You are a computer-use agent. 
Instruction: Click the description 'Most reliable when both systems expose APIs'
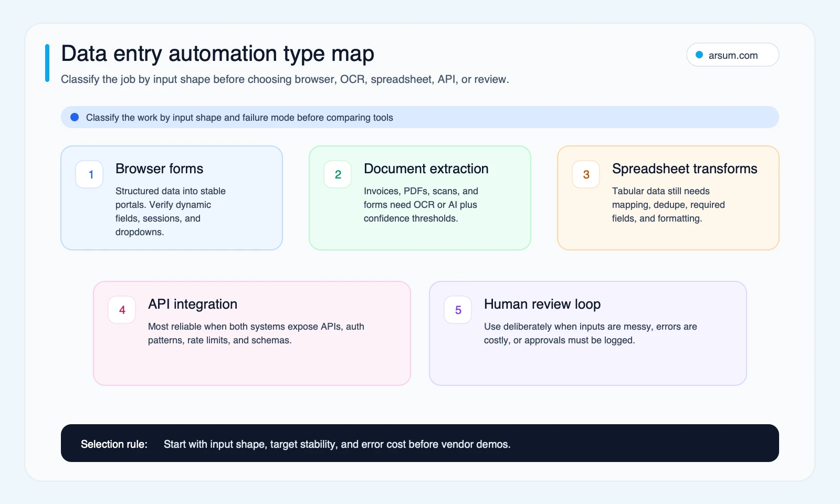click(256, 333)
